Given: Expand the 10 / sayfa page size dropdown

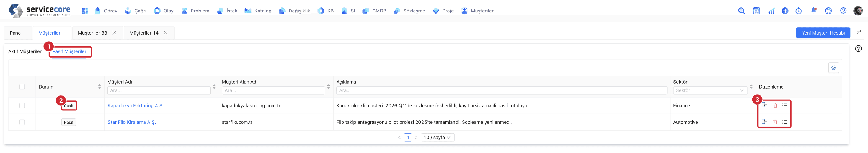Looking at the screenshot, I should [437, 138].
